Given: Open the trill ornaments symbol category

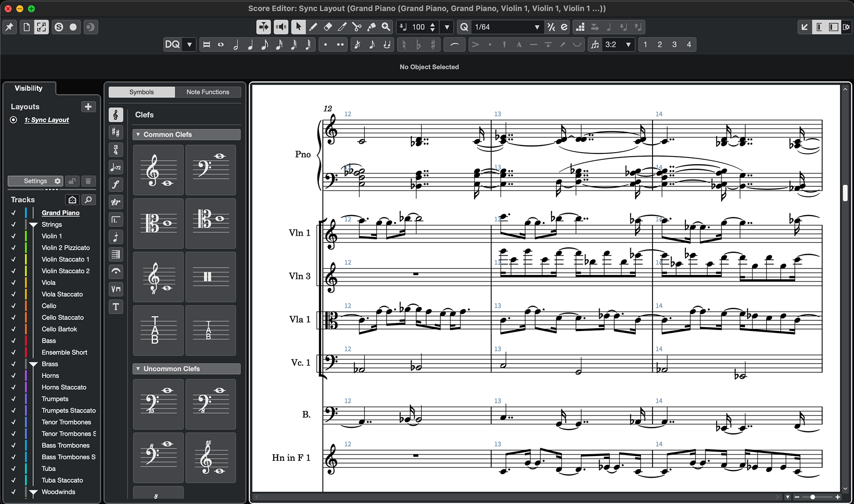Looking at the screenshot, I should click(x=116, y=202).
